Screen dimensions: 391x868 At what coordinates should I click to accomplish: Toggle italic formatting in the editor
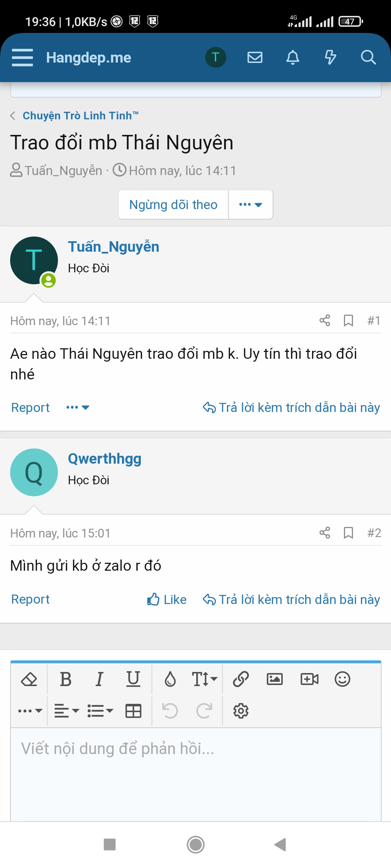tap(100, 679)
